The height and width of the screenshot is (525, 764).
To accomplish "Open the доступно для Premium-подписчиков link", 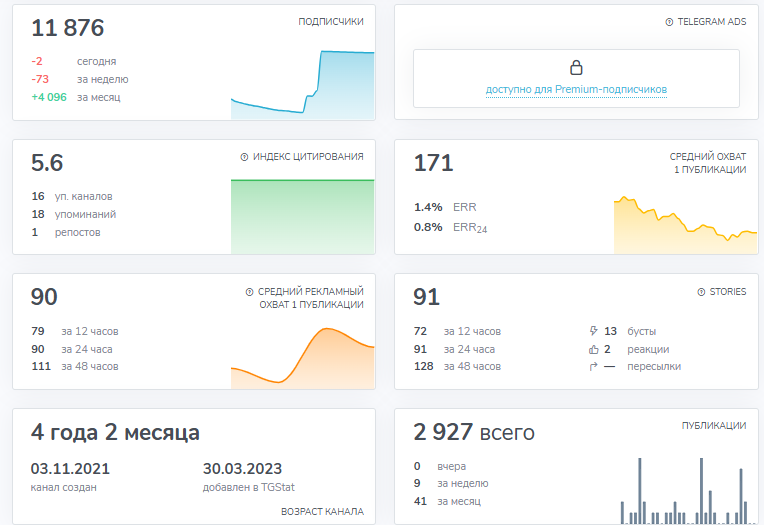I will point(576,90).
